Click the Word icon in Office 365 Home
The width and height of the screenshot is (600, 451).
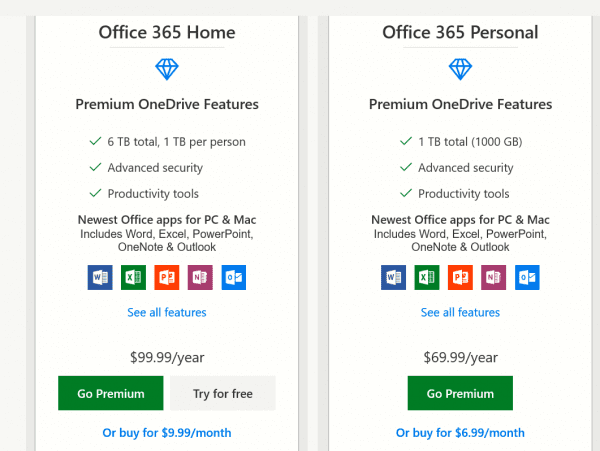pyautogui.click(x=100, y=277)
